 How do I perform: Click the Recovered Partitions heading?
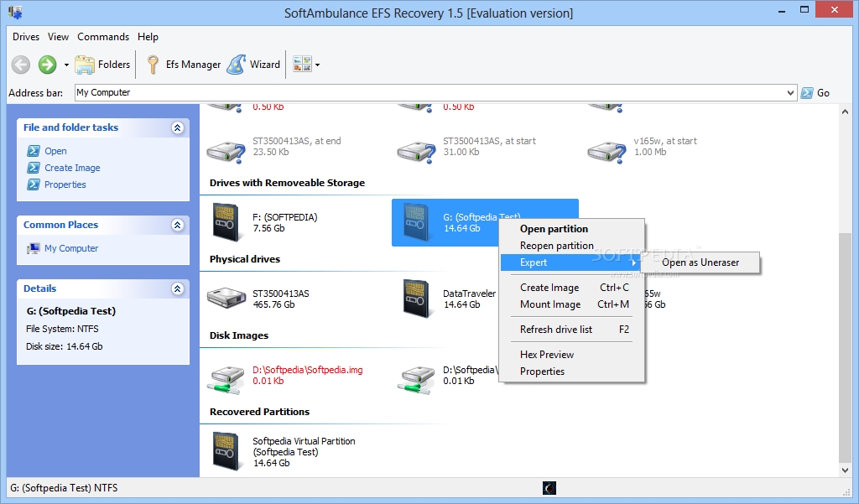coord(260,412)
